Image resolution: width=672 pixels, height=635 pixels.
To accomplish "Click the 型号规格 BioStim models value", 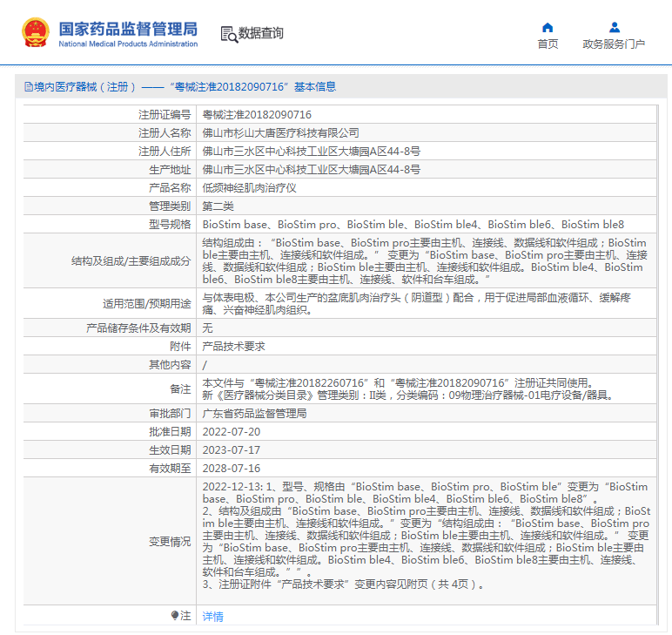I will tap(413, 225).
